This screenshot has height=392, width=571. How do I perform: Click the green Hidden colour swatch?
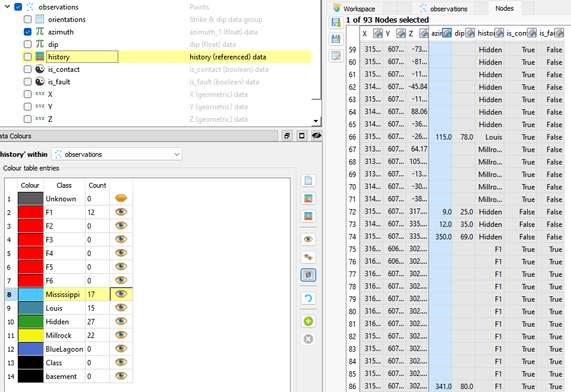[30, 321]
